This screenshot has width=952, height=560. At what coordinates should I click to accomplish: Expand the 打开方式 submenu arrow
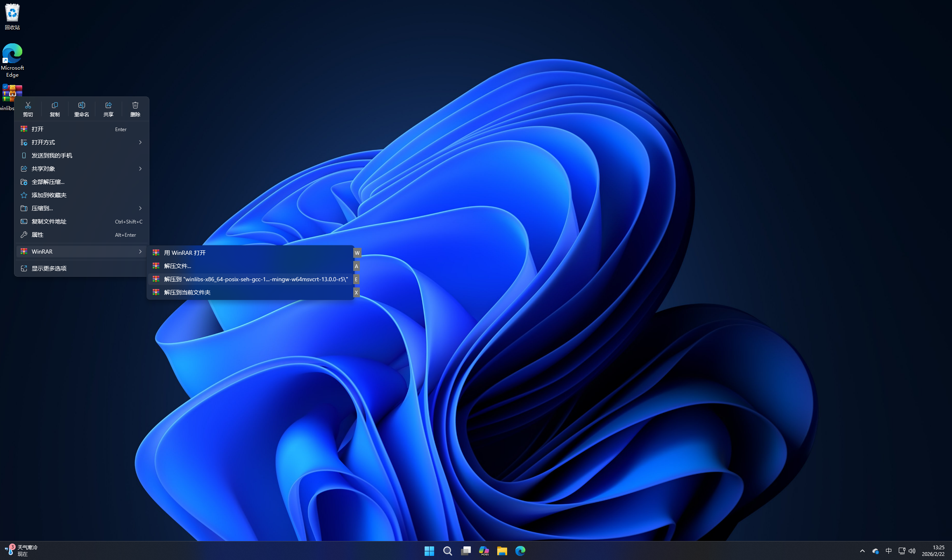[140, 142]
